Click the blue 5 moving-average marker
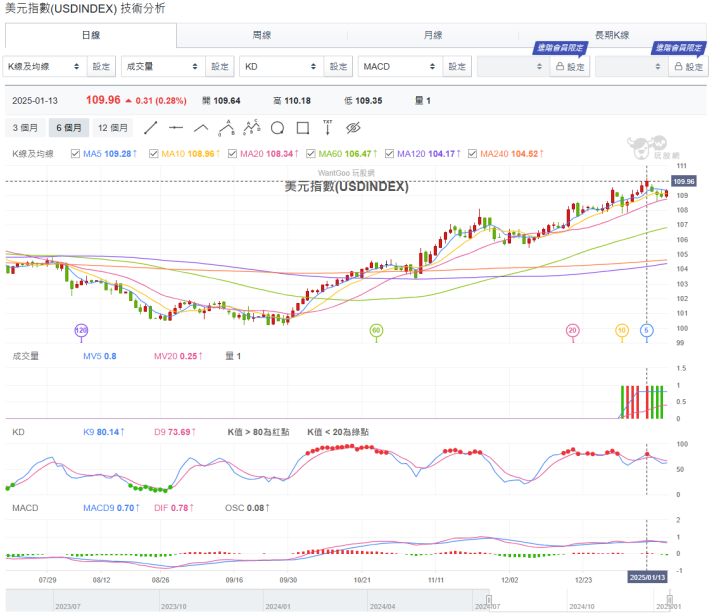 coord(647,330)
